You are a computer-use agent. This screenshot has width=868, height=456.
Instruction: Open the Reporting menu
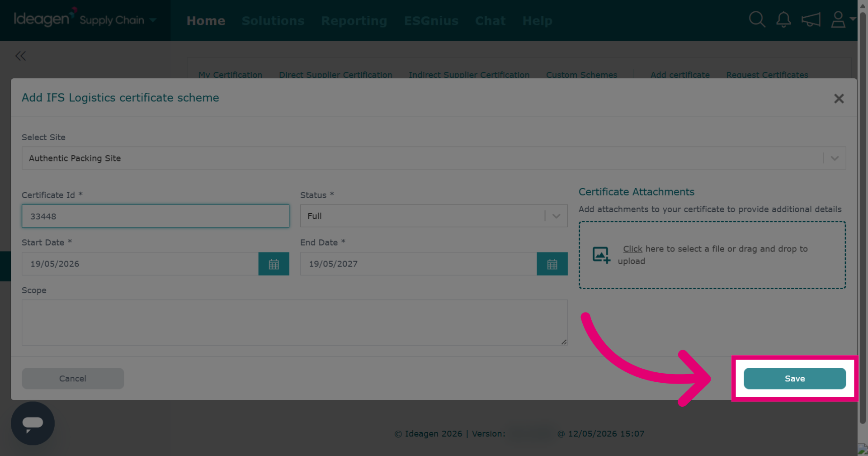coord(354,21)
